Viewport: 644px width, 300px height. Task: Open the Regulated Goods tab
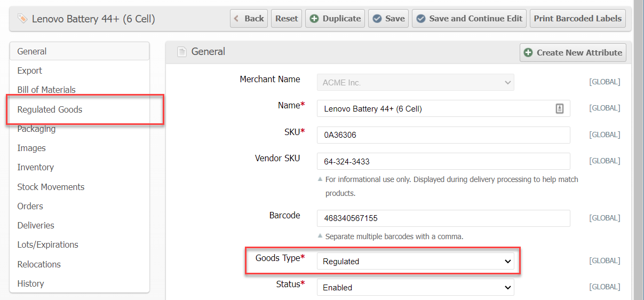coord(50,109)
